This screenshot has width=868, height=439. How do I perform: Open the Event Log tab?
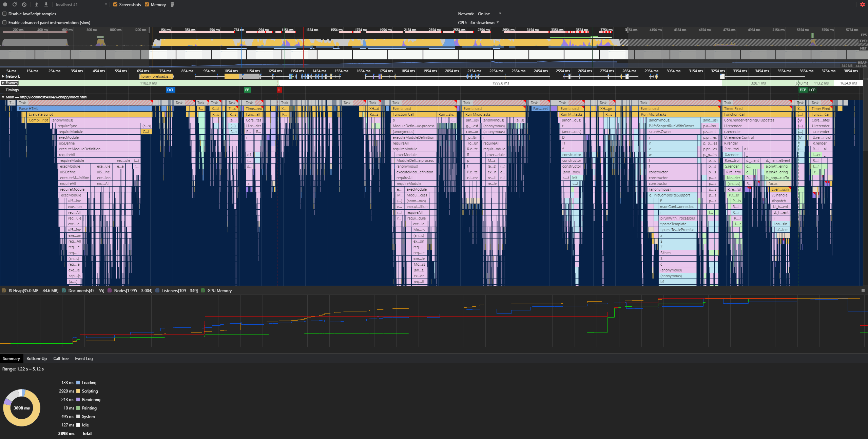pyautogui.click(x=84, y=358)
